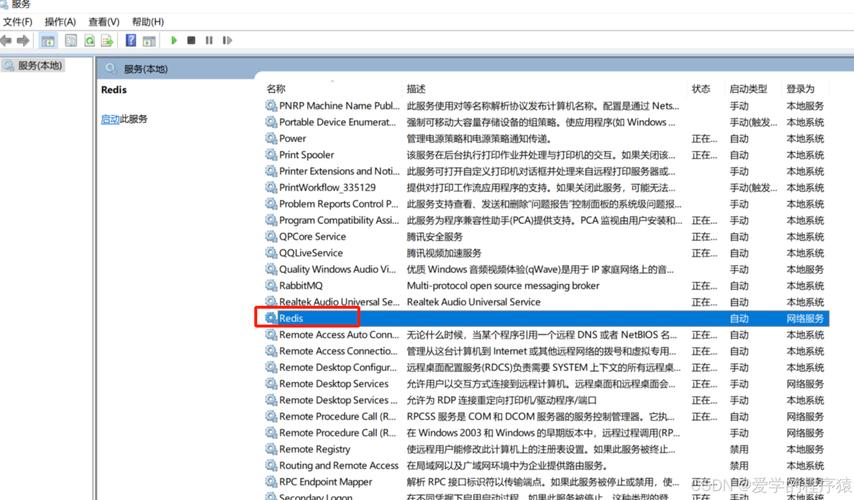This screenshot has height=500, width=854.
Task: Click gear icon beside Redis service
Action: 271,318
